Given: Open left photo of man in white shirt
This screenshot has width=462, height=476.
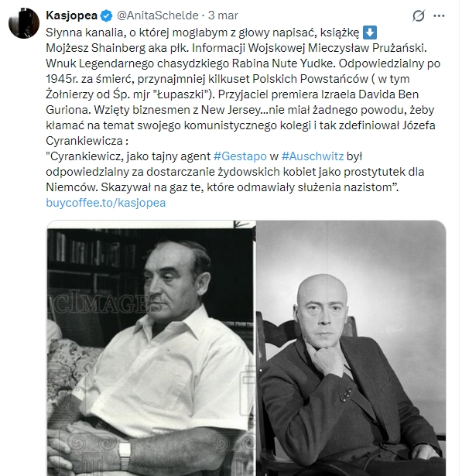Looking at the screenshot, I should point(151,348).
